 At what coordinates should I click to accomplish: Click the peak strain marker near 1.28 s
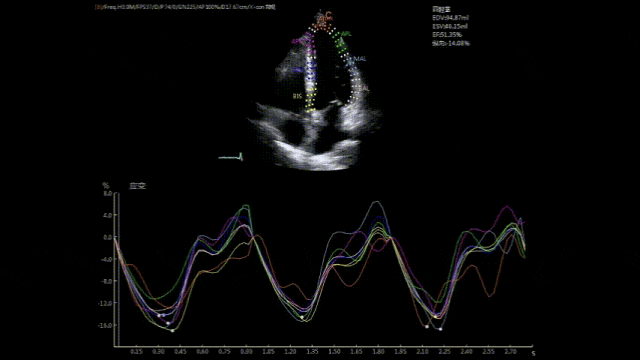coord(302,318)
